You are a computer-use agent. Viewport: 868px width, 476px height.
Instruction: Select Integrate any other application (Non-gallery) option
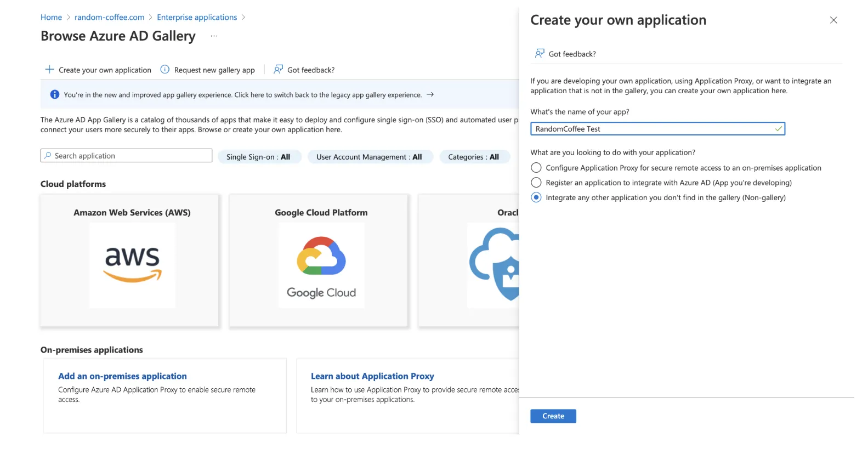(x=536, y=197)
